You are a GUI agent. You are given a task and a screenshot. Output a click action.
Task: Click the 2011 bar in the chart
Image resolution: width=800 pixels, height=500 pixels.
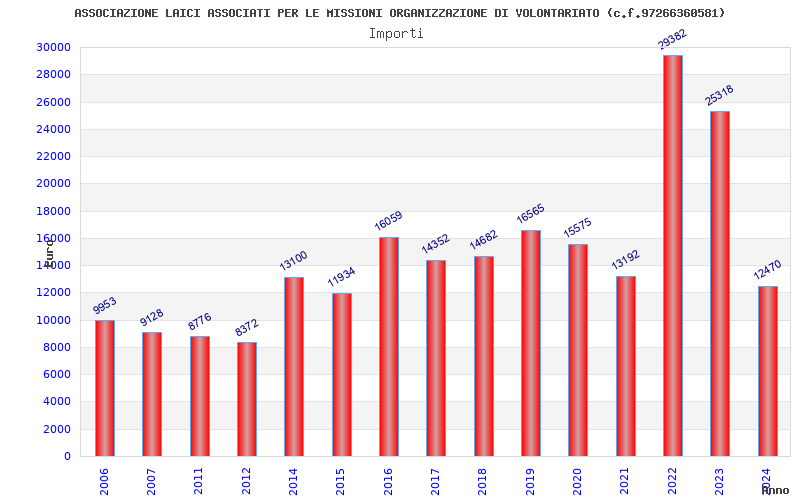pyautogui.click(x=199, y=396)
